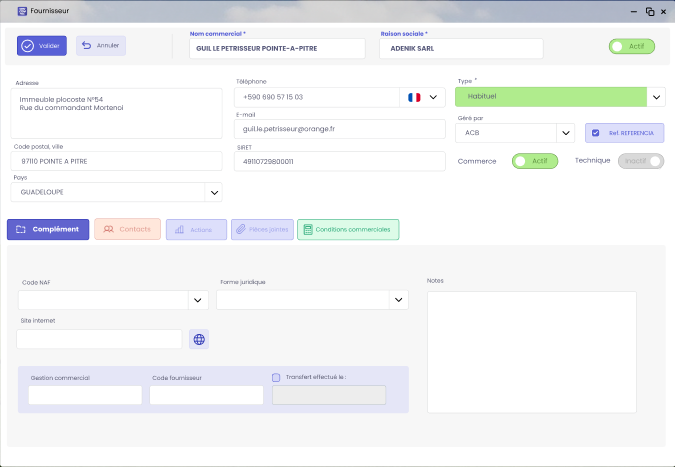Click the Valider checkmark icon
The height and width of the screenshot is (467, 675).
(27, 46)
